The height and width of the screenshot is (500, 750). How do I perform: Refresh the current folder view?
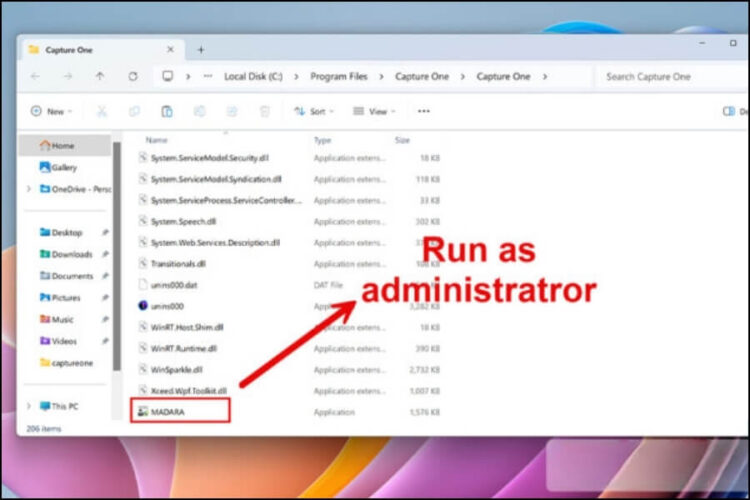coord(133,76)
